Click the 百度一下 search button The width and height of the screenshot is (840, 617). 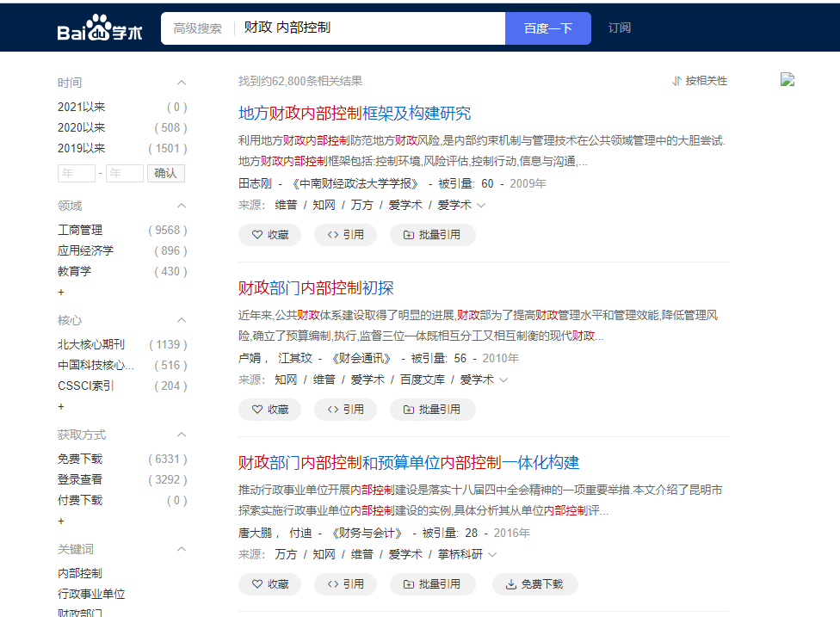pyautogui.click(x=548, y=28)
